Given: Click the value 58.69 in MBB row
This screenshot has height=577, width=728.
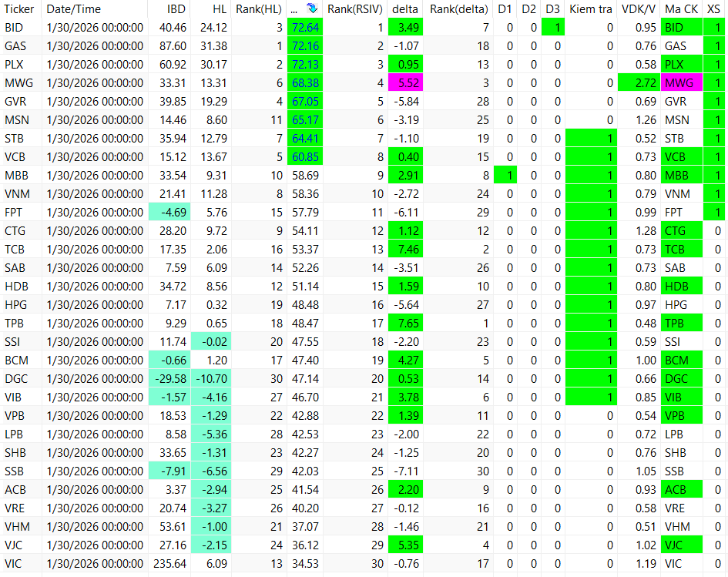Looking at the screenshot, I should point(305,176).
